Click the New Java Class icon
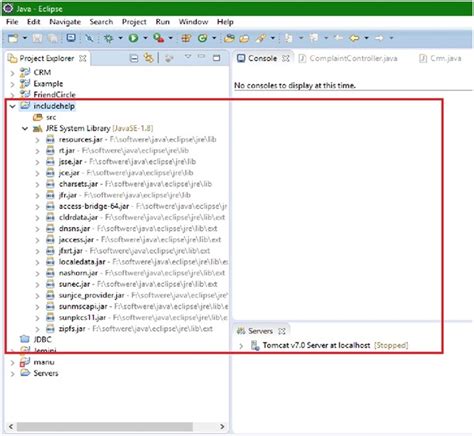Screen dimensions: 474x436 203,38
